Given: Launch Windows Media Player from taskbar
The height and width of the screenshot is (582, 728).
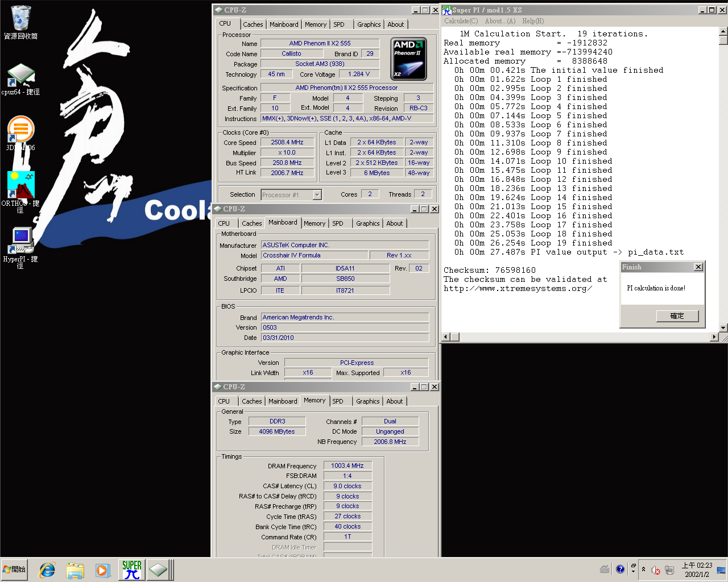Looking at the screenshot, I should tap(102, 569).
